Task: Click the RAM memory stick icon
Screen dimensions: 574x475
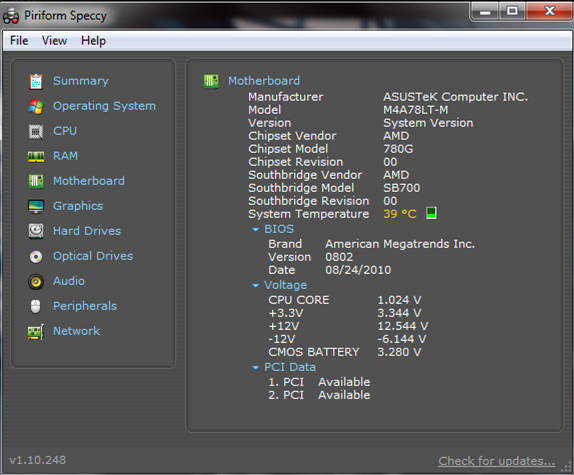Action: click(36, 157)
